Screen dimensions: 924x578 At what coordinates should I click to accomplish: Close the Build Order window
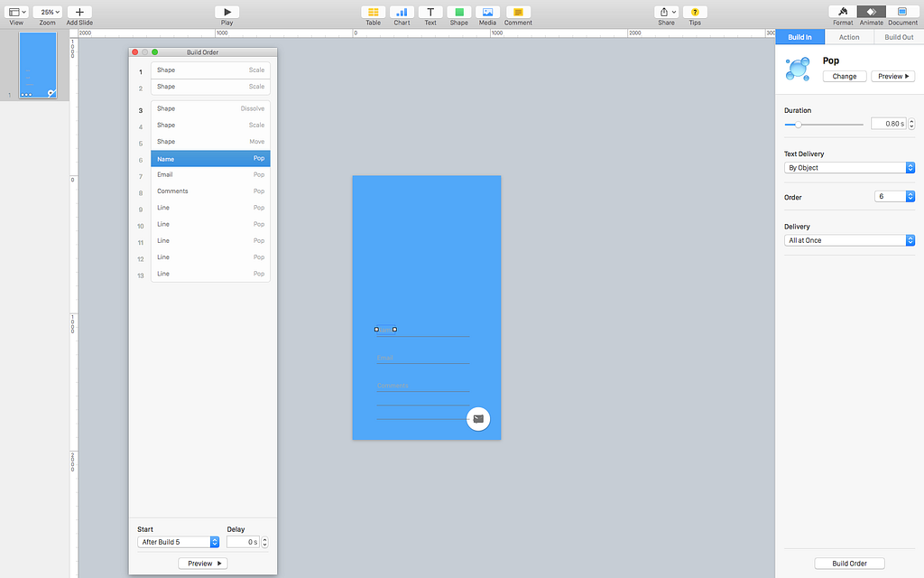(x=135, y=51)
